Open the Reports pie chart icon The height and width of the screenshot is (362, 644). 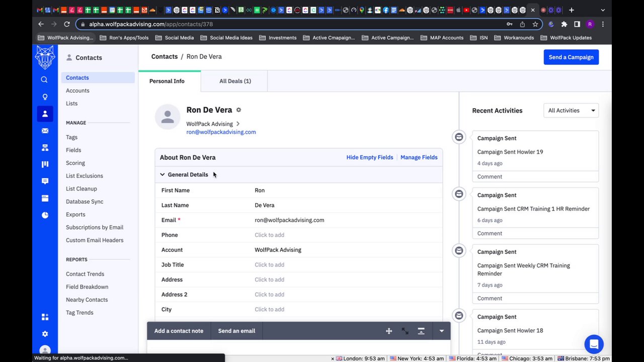[45, 215]
